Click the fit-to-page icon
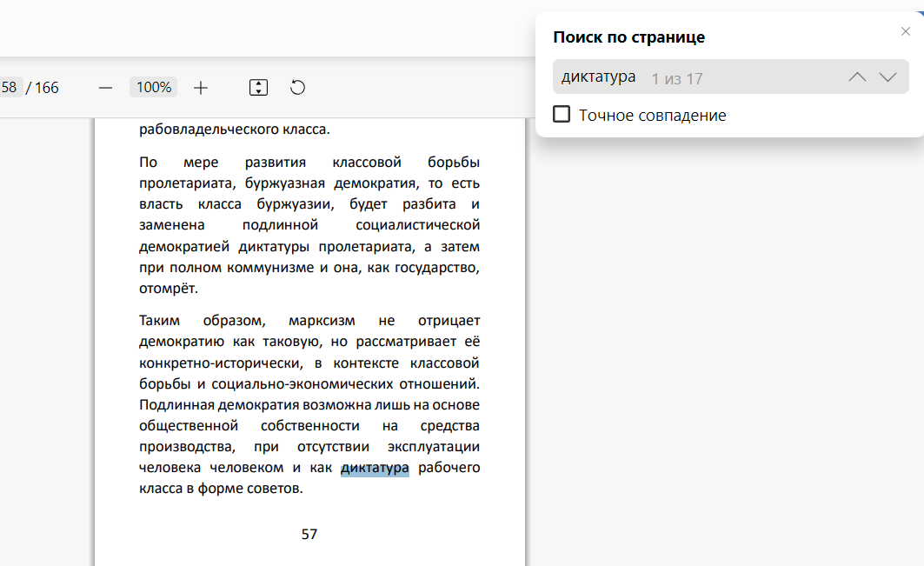The image size is (924, 566). (x=259, y=87)
